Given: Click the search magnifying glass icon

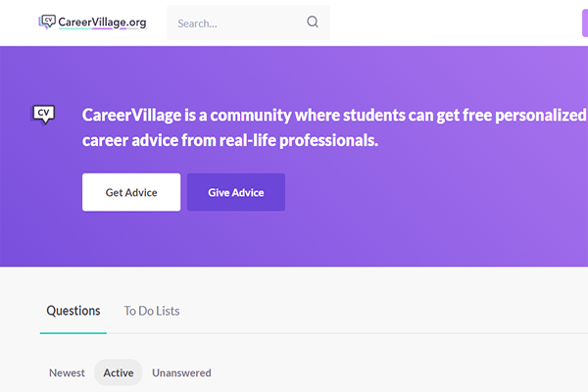Looking at the screenshot, I should [313, 23].
